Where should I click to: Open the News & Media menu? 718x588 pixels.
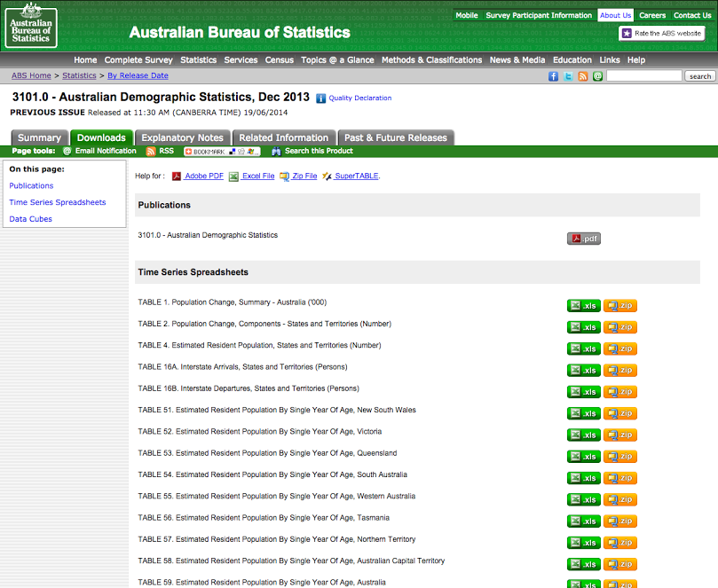click(517, 60)
